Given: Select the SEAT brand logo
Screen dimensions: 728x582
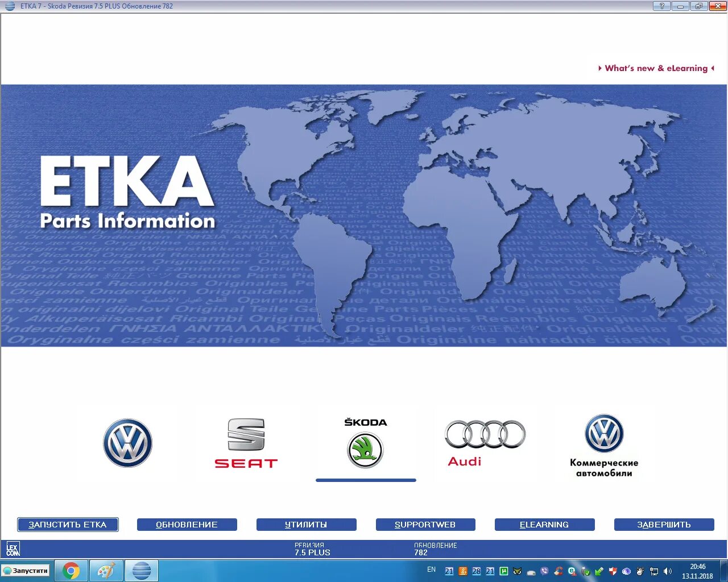Looking at the screenshot, I should coord(246,443).
